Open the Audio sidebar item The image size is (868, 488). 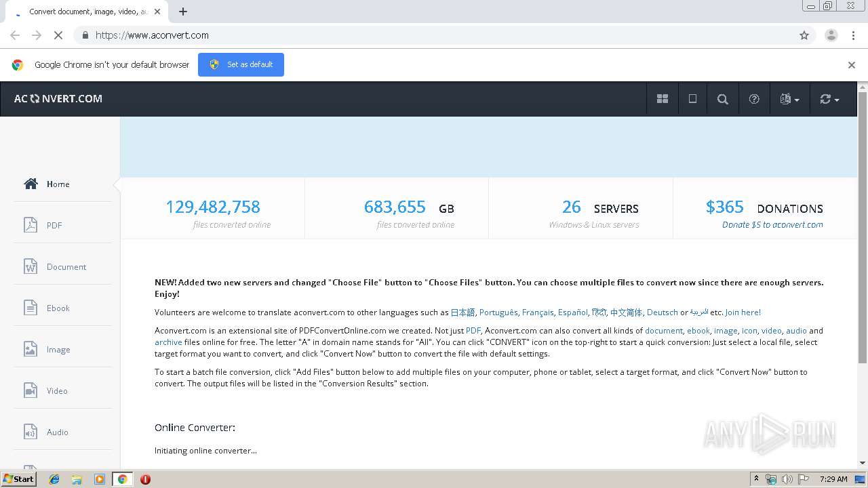(62, 432)
